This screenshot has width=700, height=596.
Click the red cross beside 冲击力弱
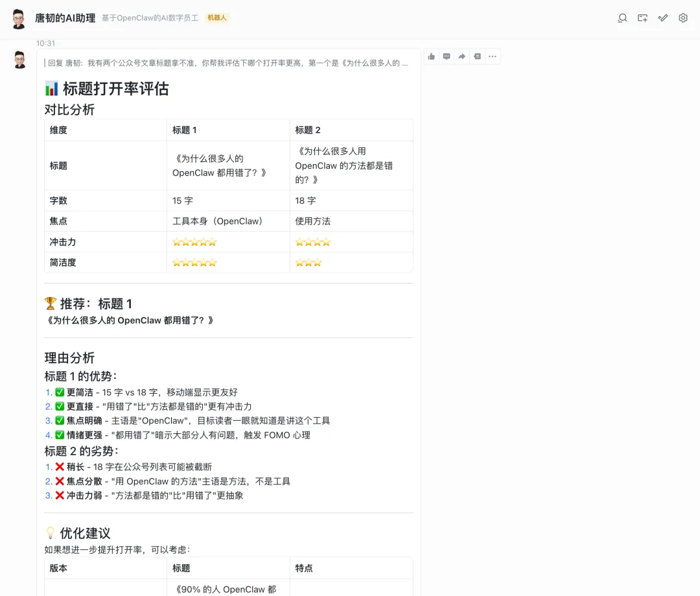click(x=60, y=495)
